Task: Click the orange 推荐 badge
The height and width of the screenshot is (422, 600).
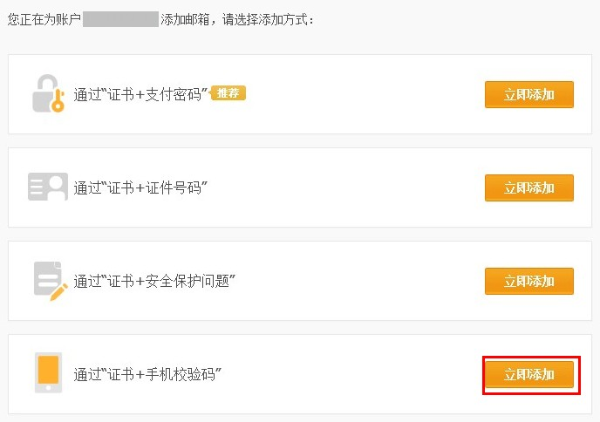Action: pos(228,93)
